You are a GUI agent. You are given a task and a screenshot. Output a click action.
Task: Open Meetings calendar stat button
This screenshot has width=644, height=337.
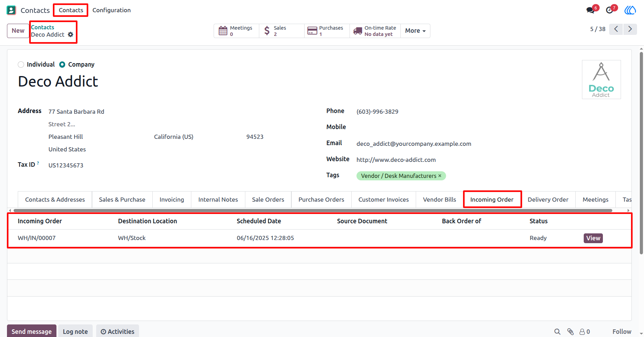click(236, 31)
